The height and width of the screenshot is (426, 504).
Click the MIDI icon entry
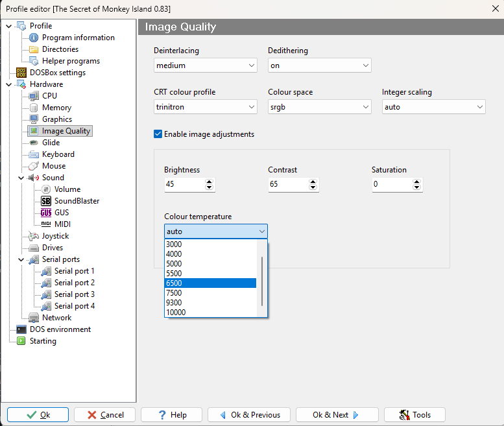pyautogui.click(x=46, y=224)
